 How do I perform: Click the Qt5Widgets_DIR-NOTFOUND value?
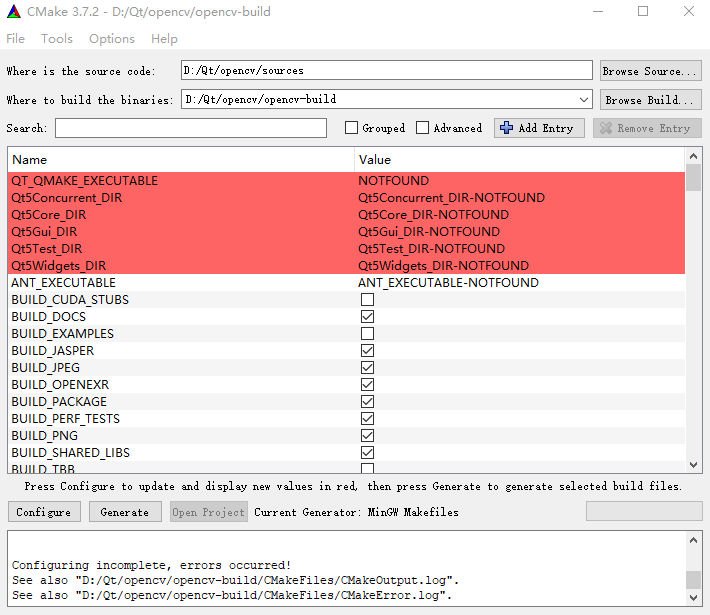tap(443, 266)
